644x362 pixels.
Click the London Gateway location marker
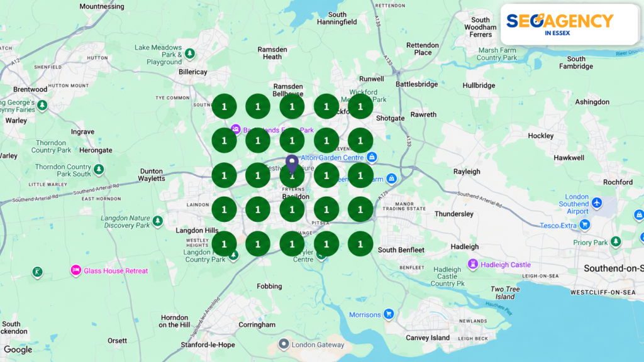pos(284,344)
